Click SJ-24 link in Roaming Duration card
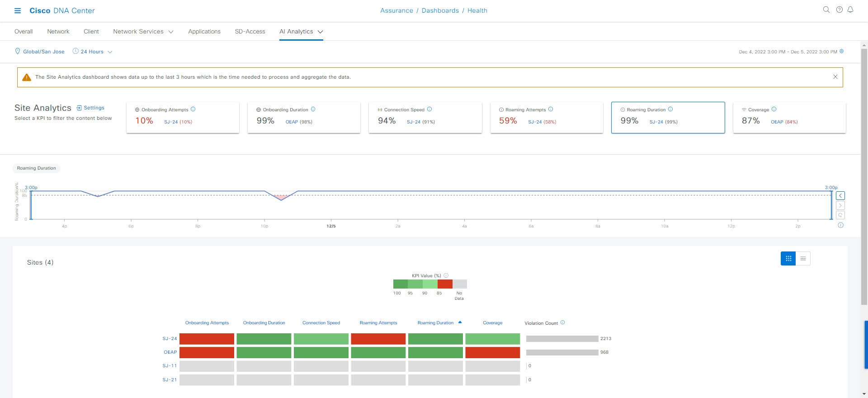Image resolution: width=868 pixels, height=398 pixels. tap(656, 122)
